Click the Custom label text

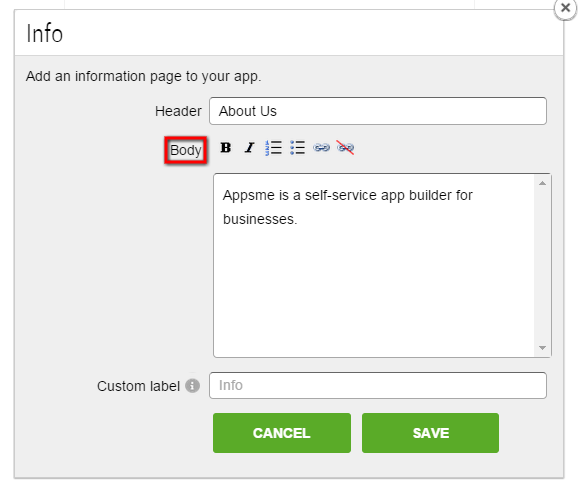pyautogui.click(x=138, y=386)
